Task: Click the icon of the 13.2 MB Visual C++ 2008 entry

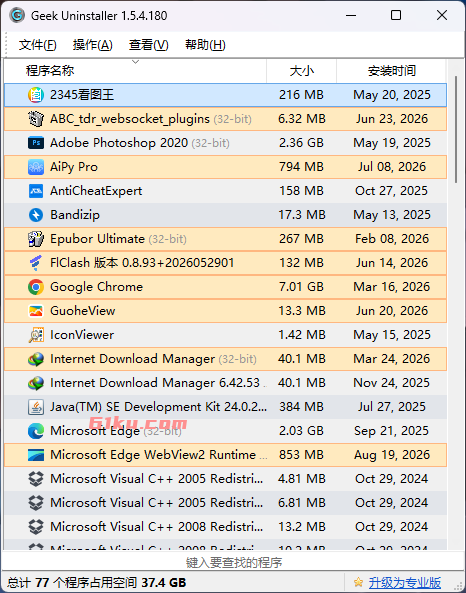Action: pyautogui.click(x=36, y=527)
